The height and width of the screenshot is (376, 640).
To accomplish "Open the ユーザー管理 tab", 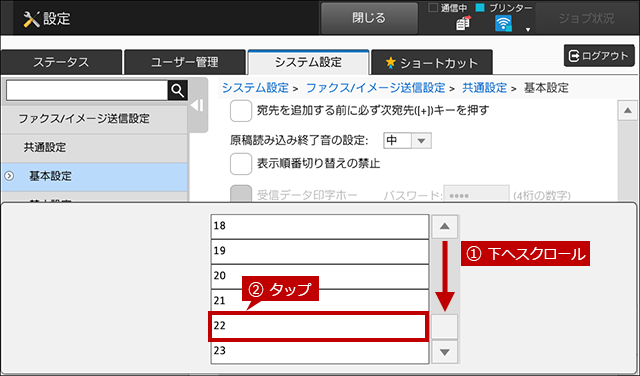I will pyautogui.click(x=184, y=62).
